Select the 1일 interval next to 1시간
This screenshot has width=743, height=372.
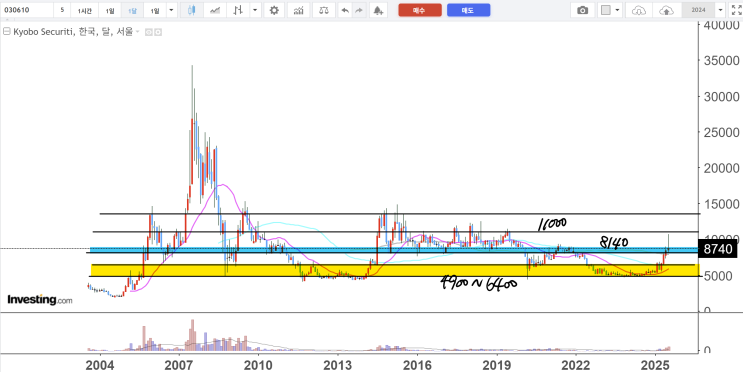coord(109,10)
